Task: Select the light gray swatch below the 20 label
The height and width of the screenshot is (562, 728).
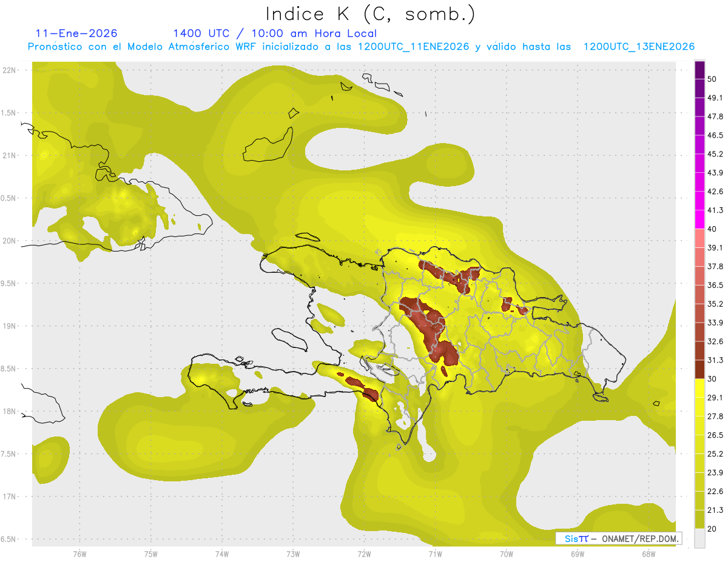Action: [x=699, y=538]
